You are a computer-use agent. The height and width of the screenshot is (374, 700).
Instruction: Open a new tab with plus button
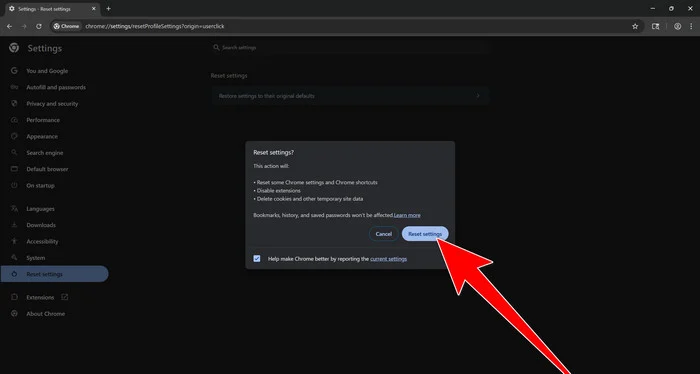point(108,8)
